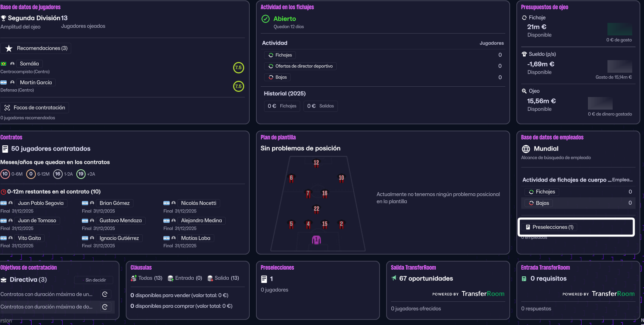
Task: Click the document icon beside 50 jugadores contratados
Action: tap(5, 149)
